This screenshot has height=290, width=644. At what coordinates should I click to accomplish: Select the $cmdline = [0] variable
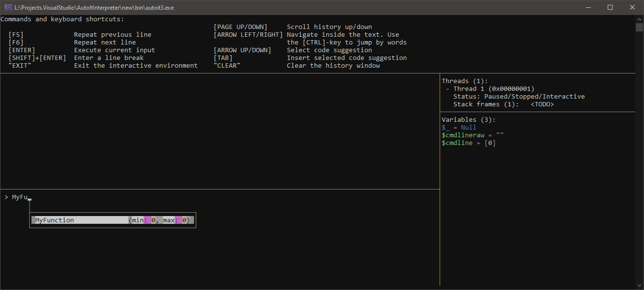point(468,143)
